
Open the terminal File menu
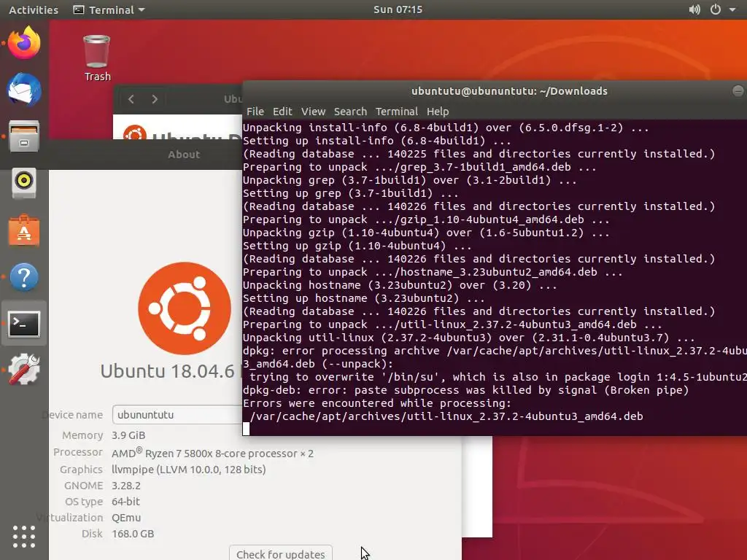click(255, 112)
